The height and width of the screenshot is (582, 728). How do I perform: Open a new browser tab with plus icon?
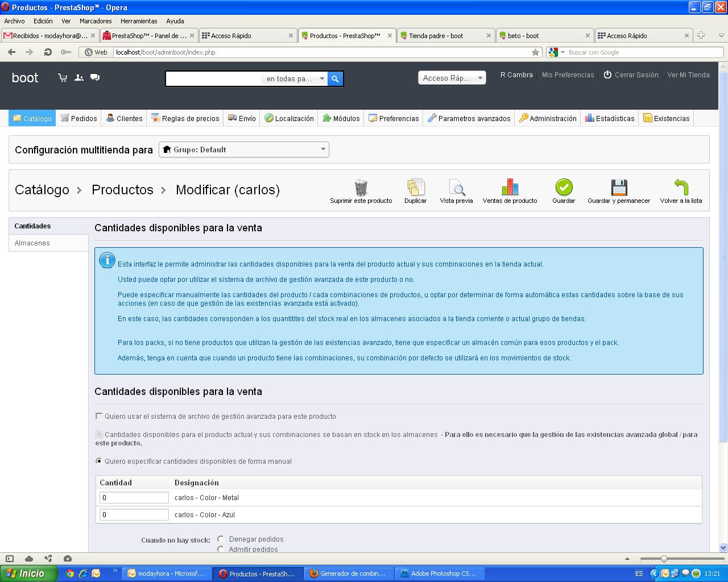pos(701,35)
